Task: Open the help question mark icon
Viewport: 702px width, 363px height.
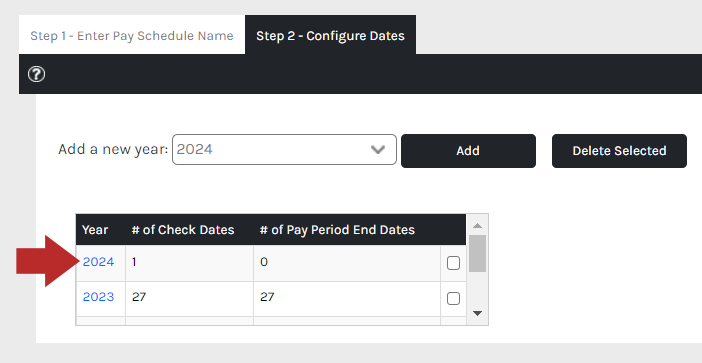Action: click(36, 74)
